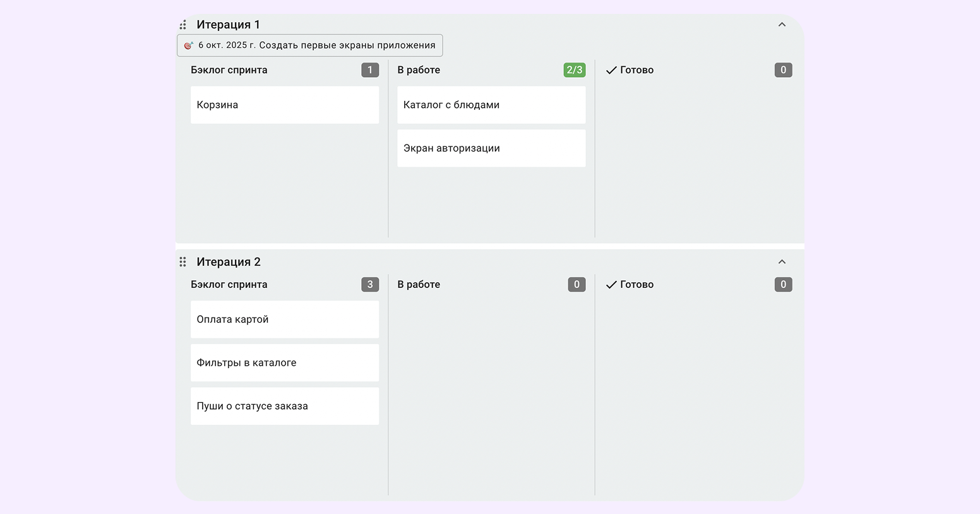Image resolution: width=980 pixels, height=514 pixels.
Task: Select the Фильтры в каталоге card
Action: 285,362
